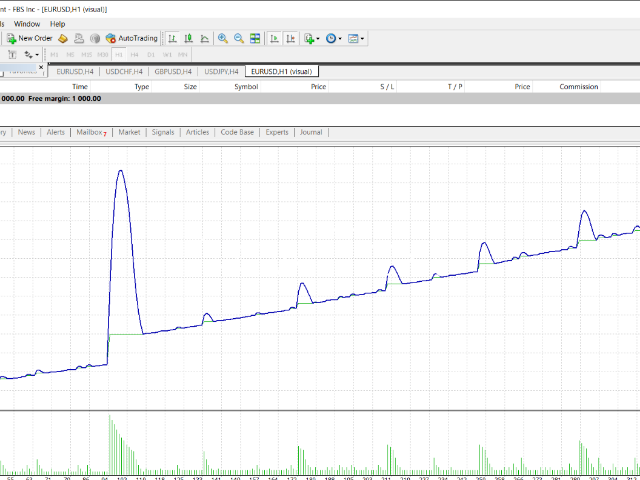Switch to bar chart display

click(173, 38)
